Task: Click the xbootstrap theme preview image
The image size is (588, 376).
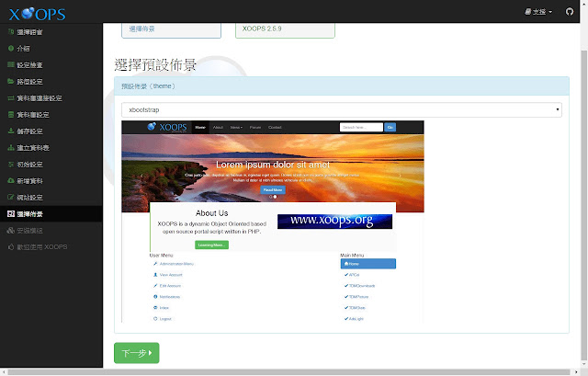Action: [x=273, y=222]
